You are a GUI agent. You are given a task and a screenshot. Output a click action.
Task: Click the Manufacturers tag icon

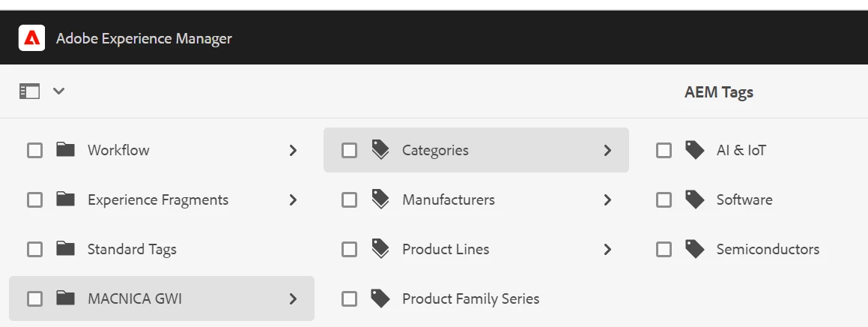(x=380, y=199)
